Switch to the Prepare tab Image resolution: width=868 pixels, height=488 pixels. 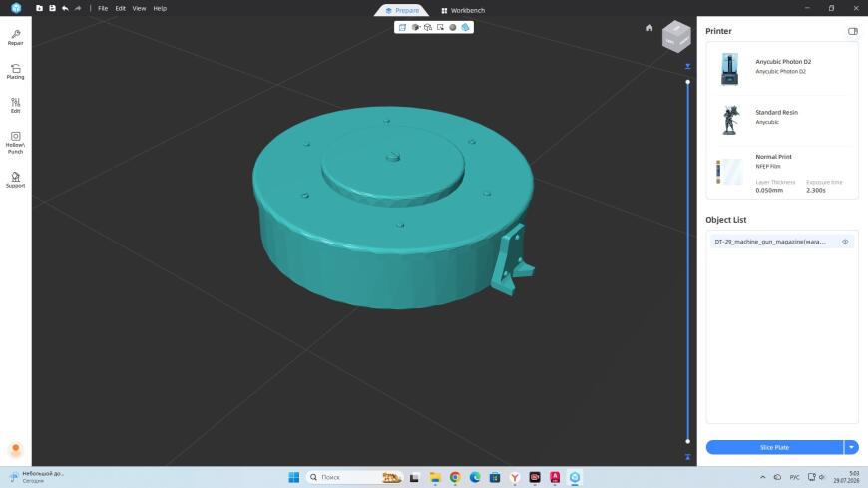coord(402,11)
